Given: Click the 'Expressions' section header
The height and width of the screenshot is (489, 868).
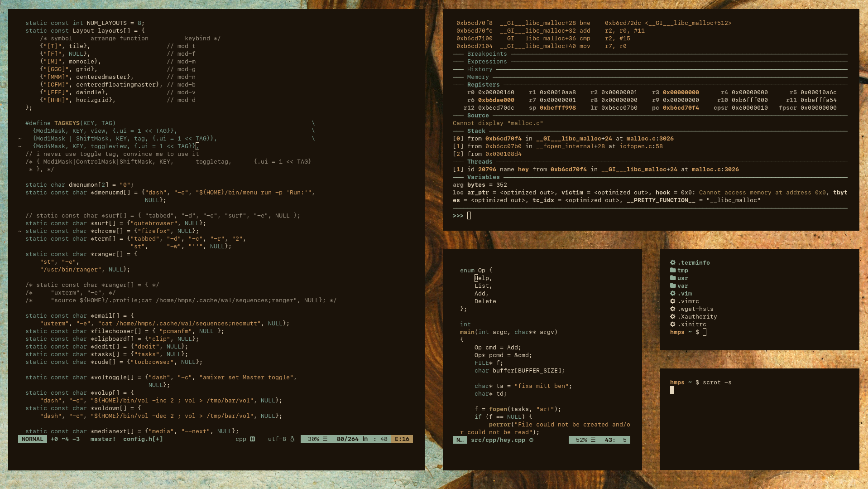Looking at the screenshot, I should (x=487, y=61).
